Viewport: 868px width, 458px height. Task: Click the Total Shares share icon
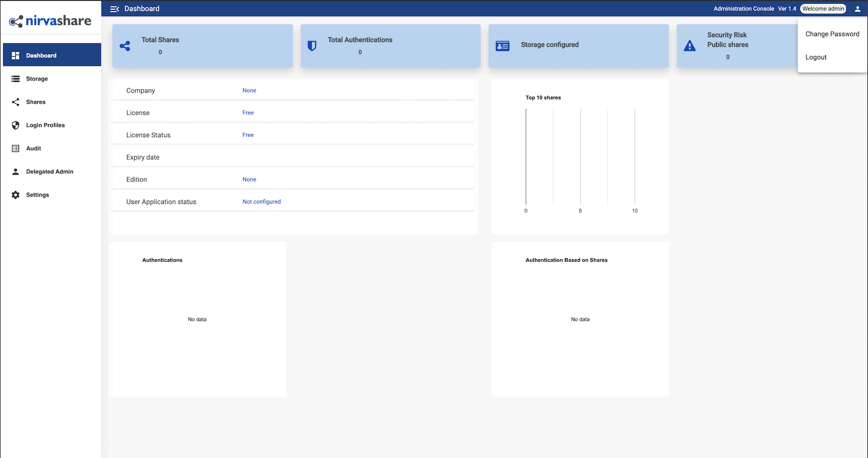pyautogui.click(x=125, y=46)
